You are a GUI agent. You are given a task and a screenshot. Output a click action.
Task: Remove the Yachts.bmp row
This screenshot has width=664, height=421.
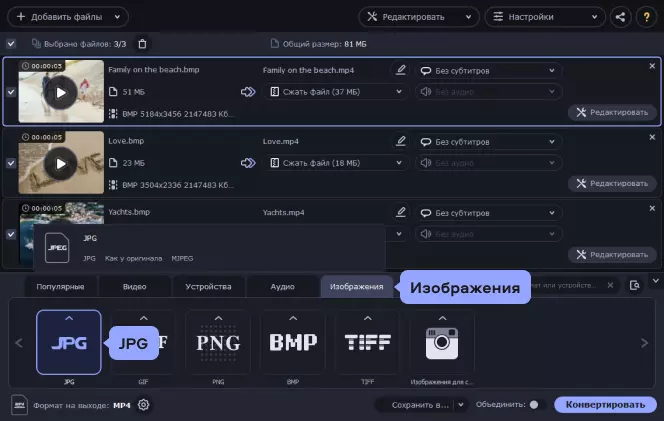pos(652,208)
